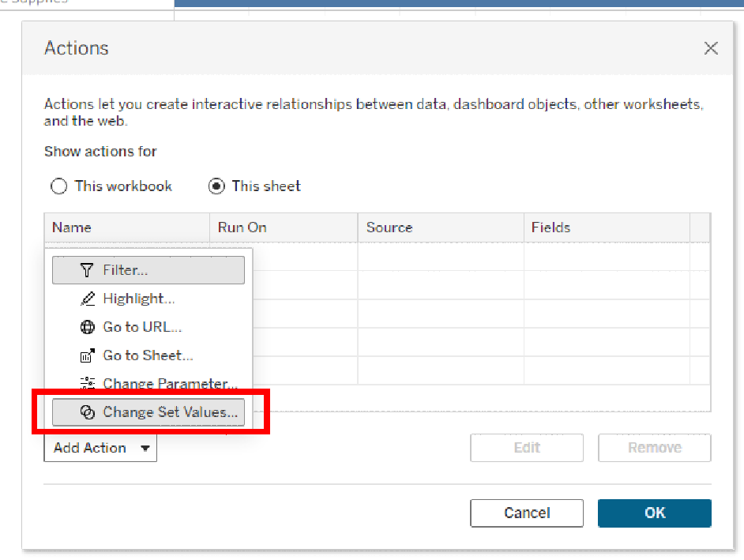
Task: Click the Go to Sheet chart icon
Action: point(88,355)
